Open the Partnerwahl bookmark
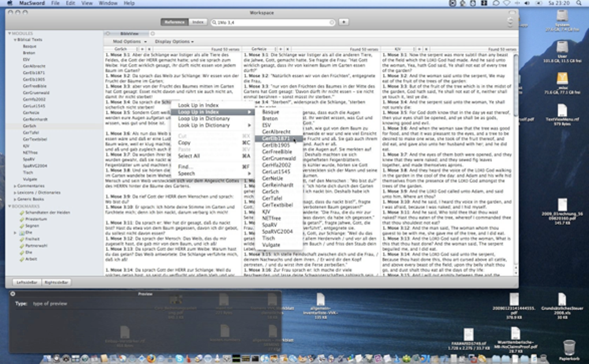The height and width of the screenshot is (364, 589). pos(36,246)
